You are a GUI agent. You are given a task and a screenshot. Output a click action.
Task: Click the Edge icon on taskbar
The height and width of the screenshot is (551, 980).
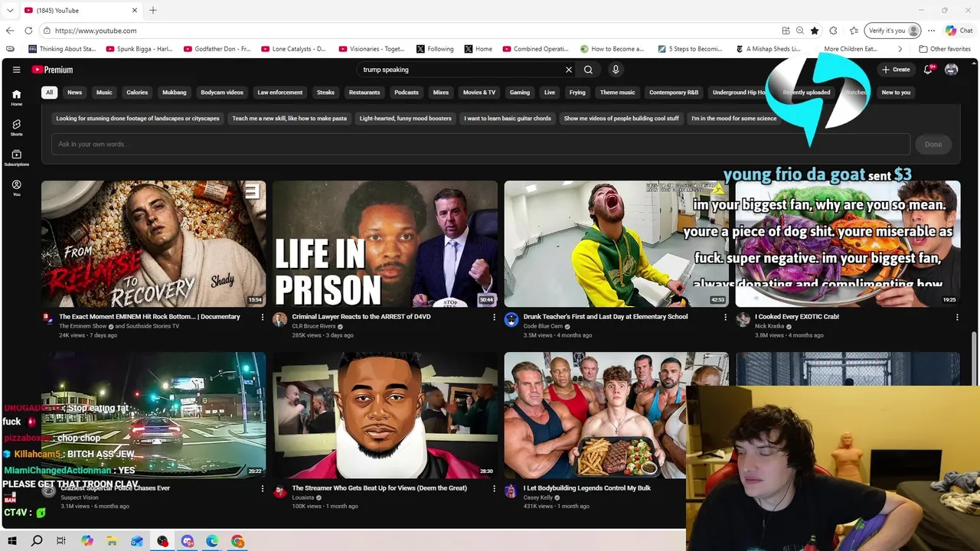coord(213,541)
